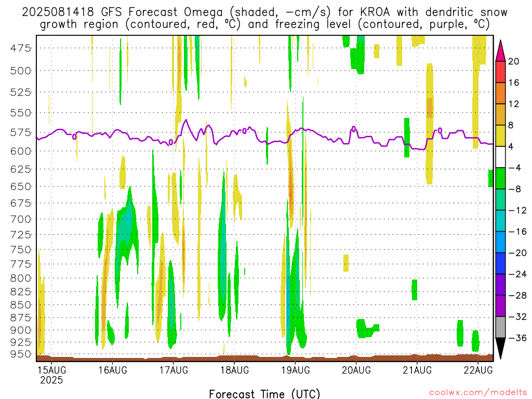Click the light orange segment between 8 and 12
This screenshot has width=532, height=399.
(x=500, y=115)
